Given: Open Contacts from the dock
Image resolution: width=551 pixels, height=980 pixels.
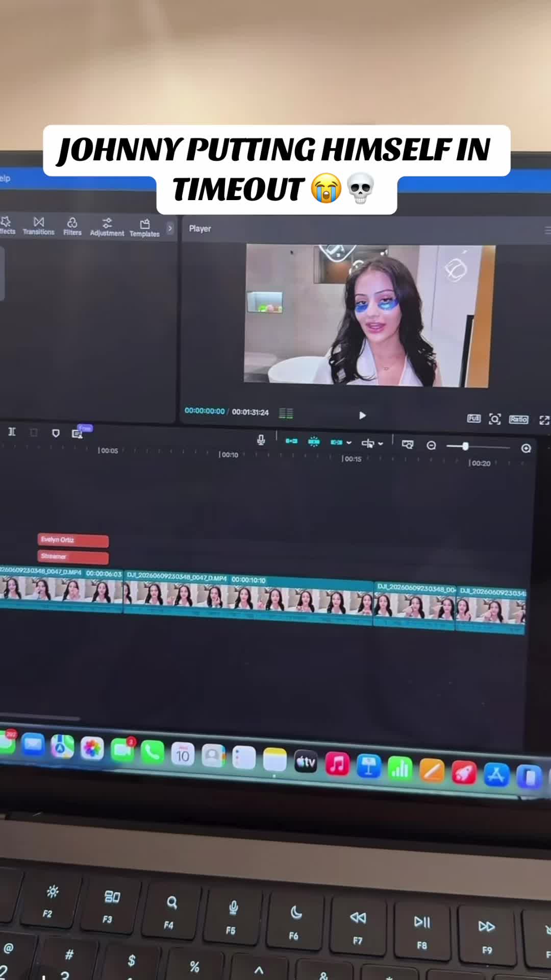Looking at the screenshot, I should click(213, 756).
